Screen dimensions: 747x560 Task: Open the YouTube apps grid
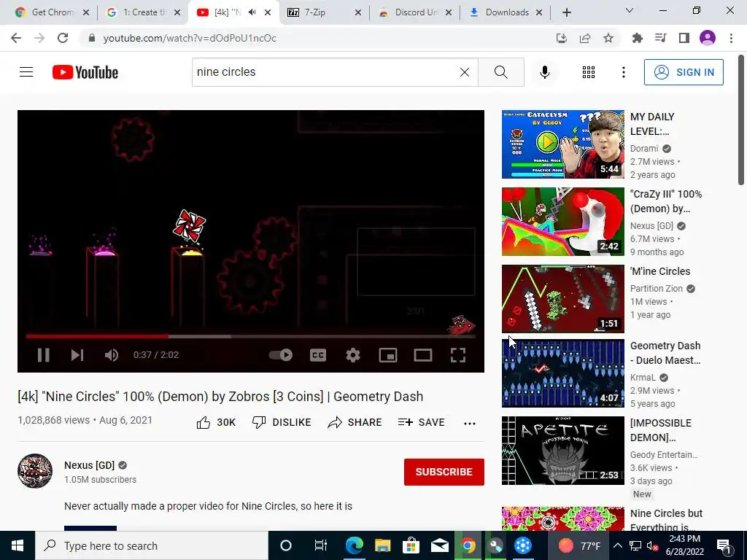[x=589, y=72]
